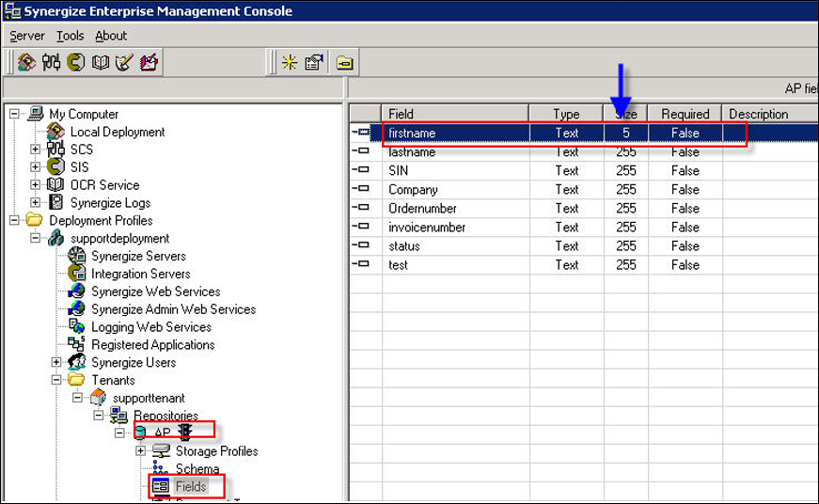Click the Storage Profiles icon
Viewport: 819px width, 504px height.
click(161, 450)
